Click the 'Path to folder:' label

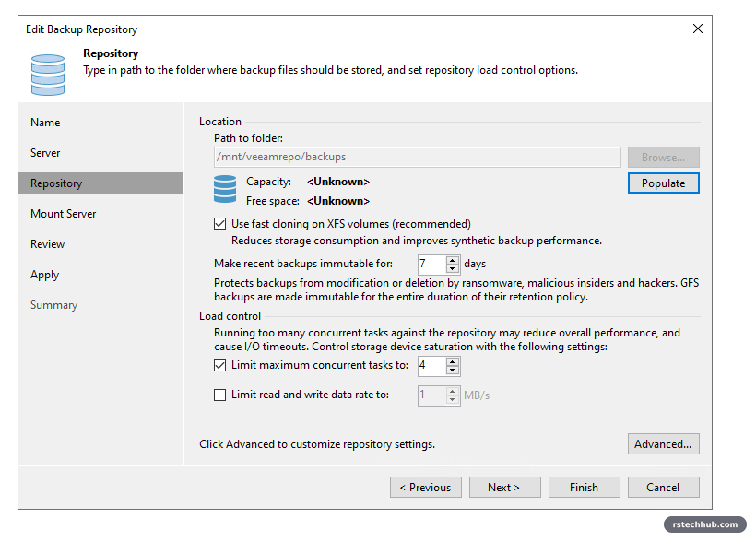[x=248, y=138]
